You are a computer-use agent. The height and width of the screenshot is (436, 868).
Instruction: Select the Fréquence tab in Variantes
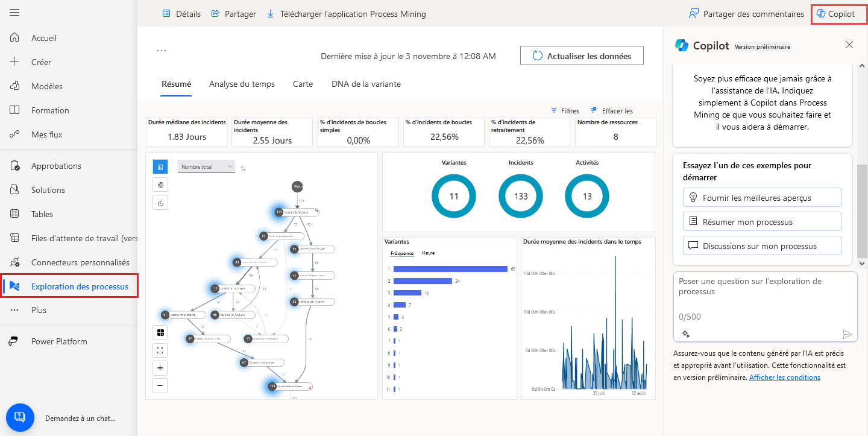402,253
